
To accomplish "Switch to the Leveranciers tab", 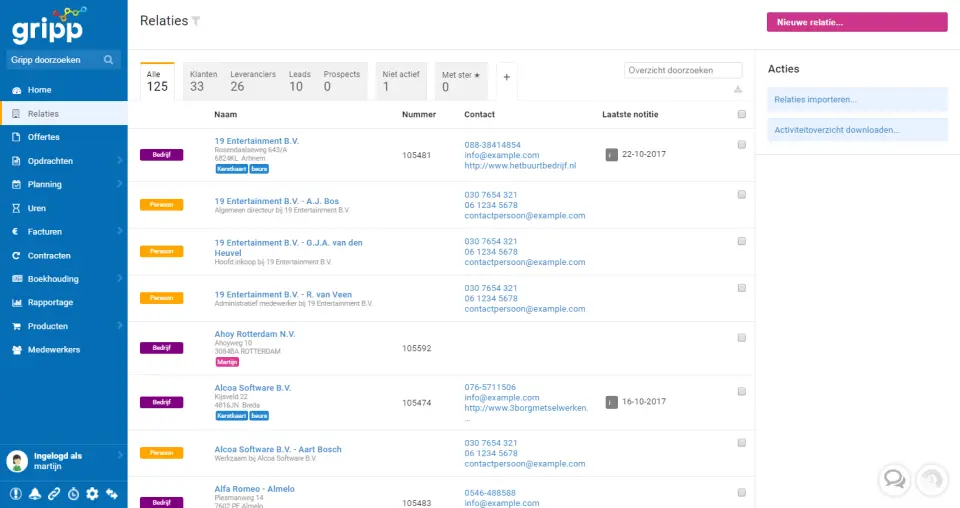I will coord(251,81).
